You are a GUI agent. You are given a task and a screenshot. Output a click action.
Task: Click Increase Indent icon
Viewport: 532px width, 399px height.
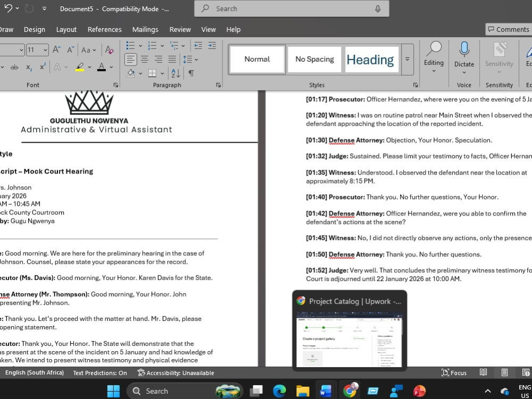click(x=212, y=45)
